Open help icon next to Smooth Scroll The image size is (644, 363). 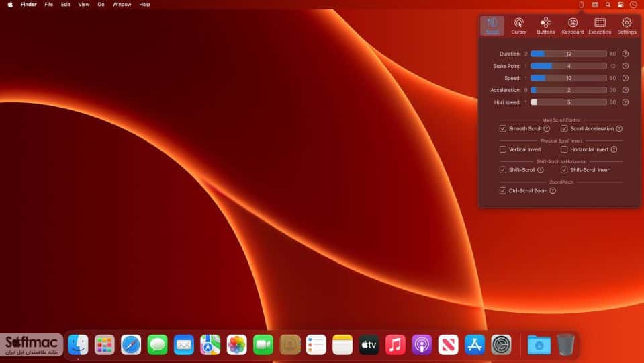pos(547,128)
